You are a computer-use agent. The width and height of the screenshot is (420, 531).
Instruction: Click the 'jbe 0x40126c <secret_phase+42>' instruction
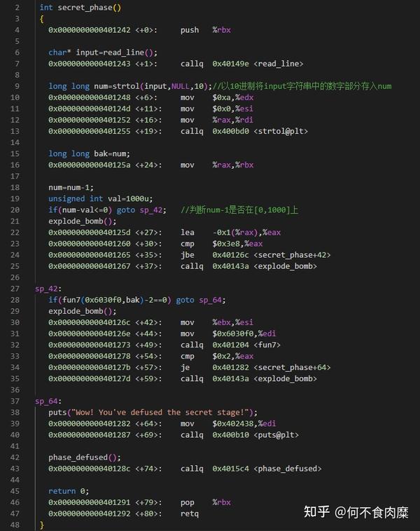tap(255, 255)
